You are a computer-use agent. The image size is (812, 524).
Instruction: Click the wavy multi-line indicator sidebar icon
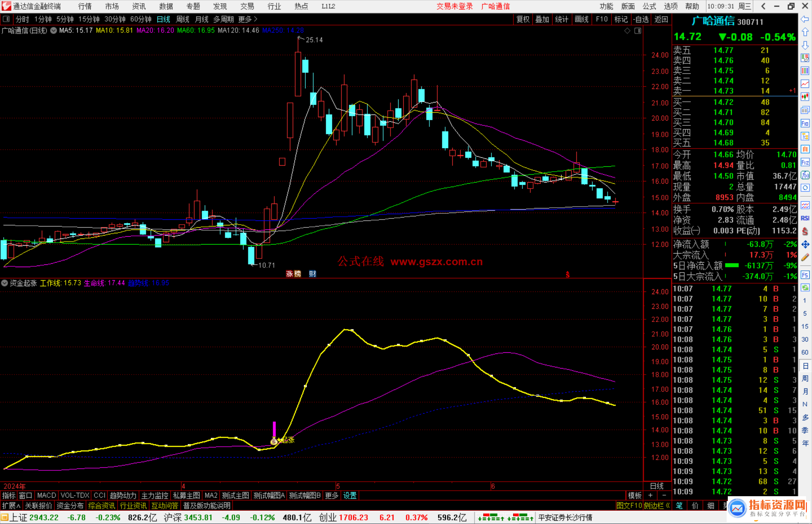pos(805,205)
